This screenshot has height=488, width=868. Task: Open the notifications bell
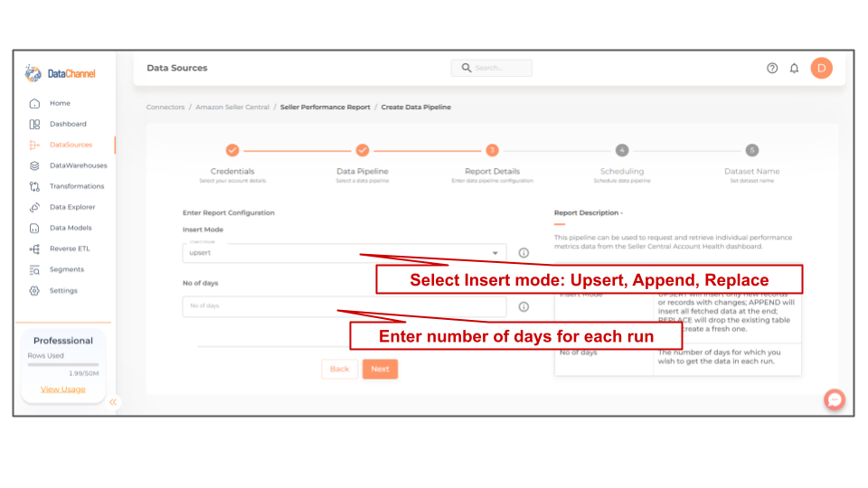point(795,68)
